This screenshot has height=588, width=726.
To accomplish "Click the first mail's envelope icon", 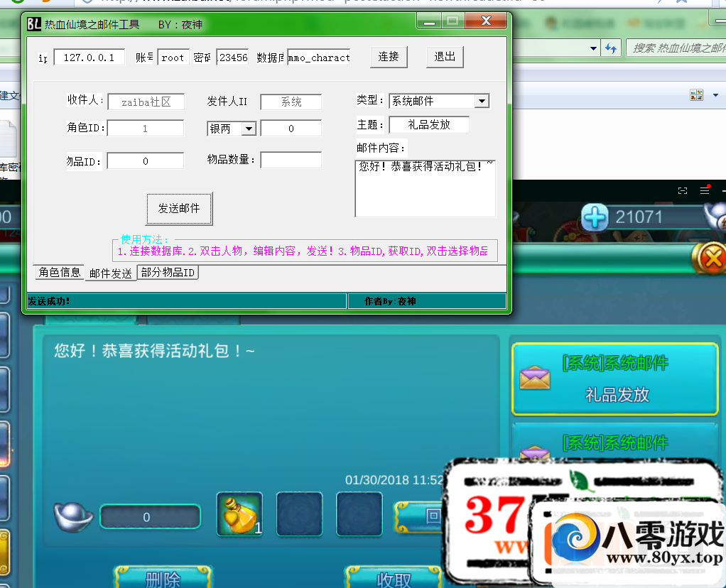I will pyautogui.click(x=535, y=378).
